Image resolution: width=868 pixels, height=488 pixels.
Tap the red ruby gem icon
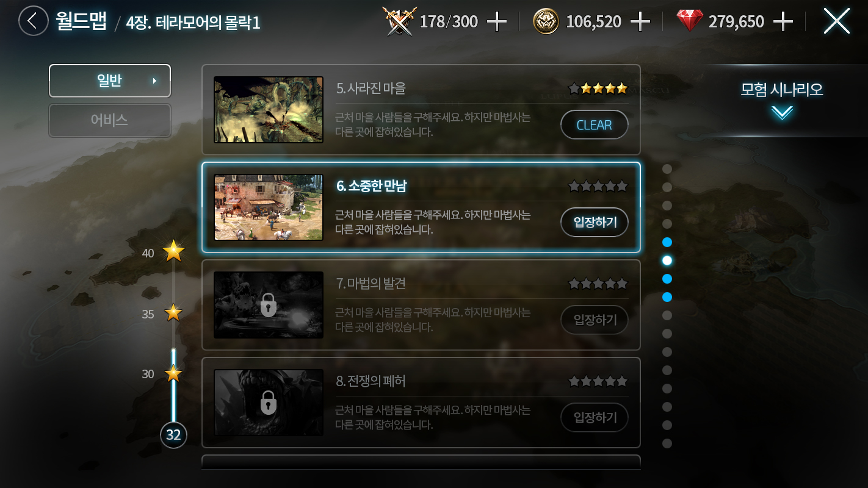690,21
